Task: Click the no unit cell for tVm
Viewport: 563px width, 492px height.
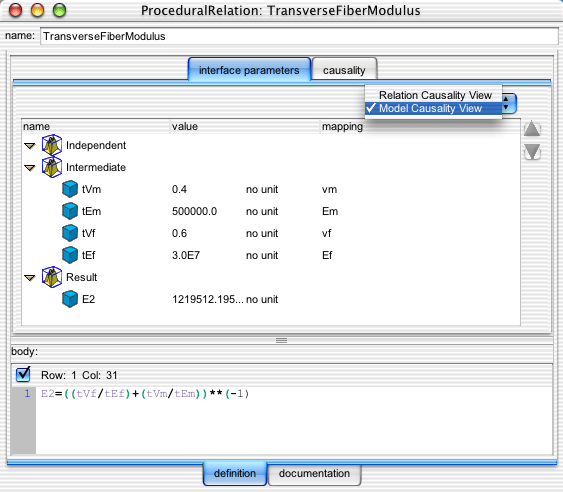Action: coord(262,189)
